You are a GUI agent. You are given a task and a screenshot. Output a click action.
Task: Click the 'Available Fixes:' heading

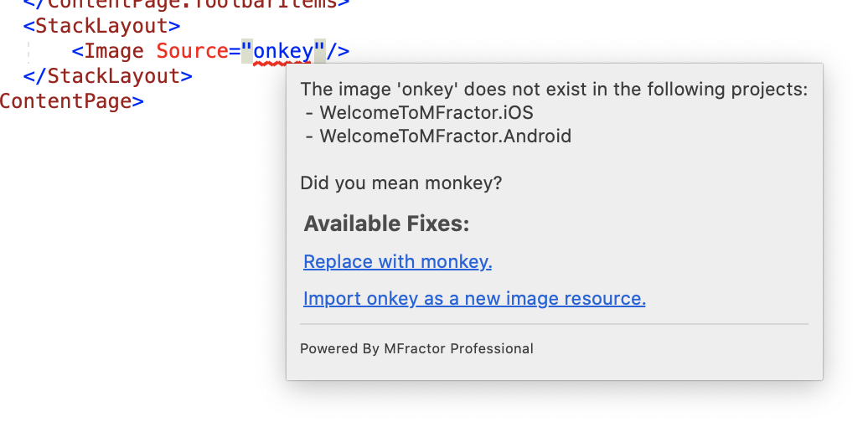pos(386,224)
